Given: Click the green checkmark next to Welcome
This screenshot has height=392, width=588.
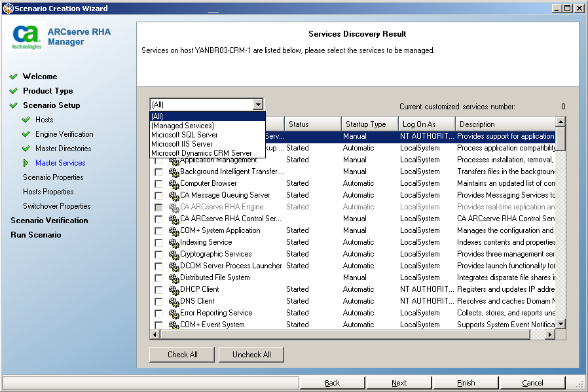Looking at the screenshot, I should pyautogui.click(x=14, y=77).
